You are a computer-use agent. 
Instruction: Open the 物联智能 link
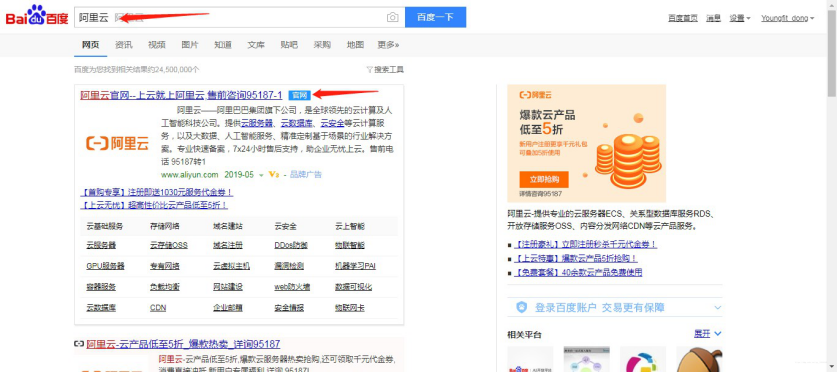[350, 245]
